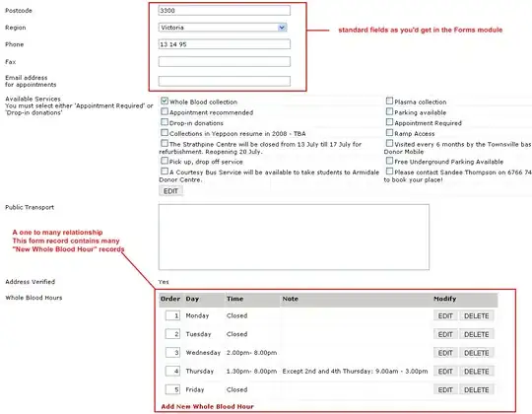This screenshot has height=414, width=532.
Task: Click the Time column header
Action: tap(234, 299)
